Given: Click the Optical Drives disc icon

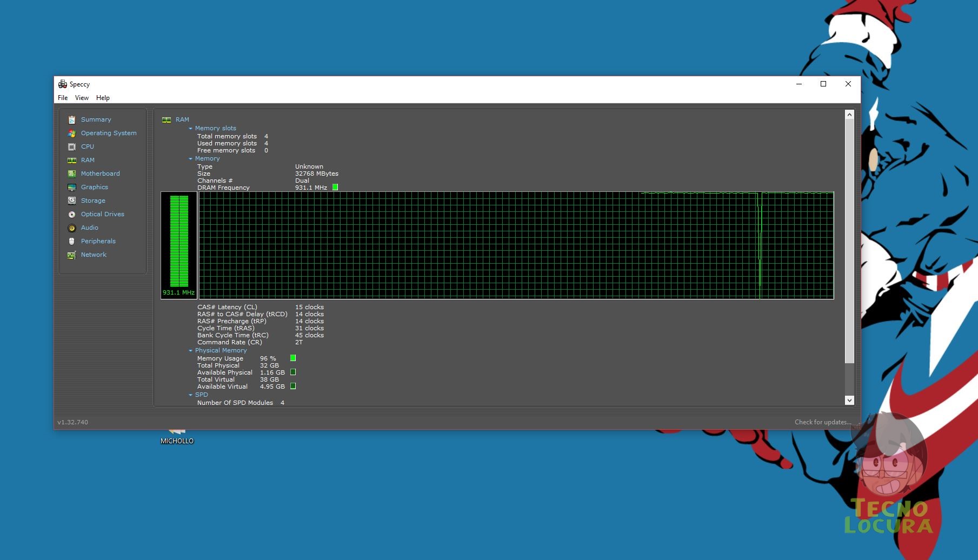Looking at the screenshot, I should pyautogui.click(x=71, y=214).
